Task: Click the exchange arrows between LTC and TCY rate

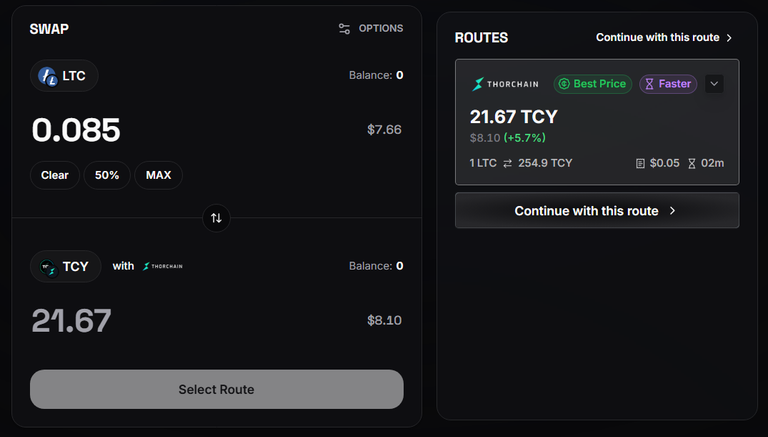Action: click(507, 164)
